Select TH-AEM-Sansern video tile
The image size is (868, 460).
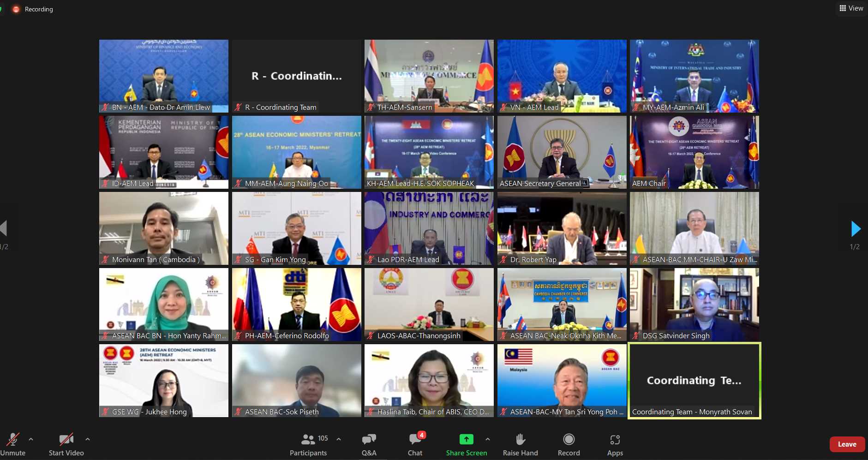(x=429, y=76)
